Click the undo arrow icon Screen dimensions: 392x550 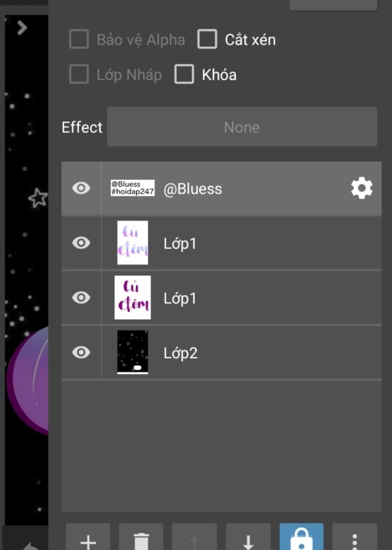31,545
